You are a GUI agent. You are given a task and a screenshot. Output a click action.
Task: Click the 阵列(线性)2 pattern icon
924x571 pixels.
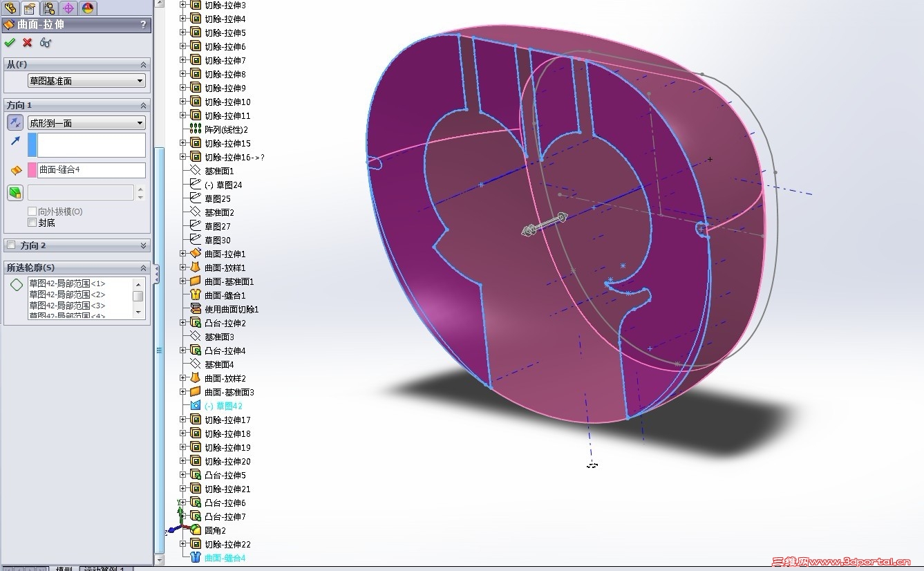click(x=196, y=129)
